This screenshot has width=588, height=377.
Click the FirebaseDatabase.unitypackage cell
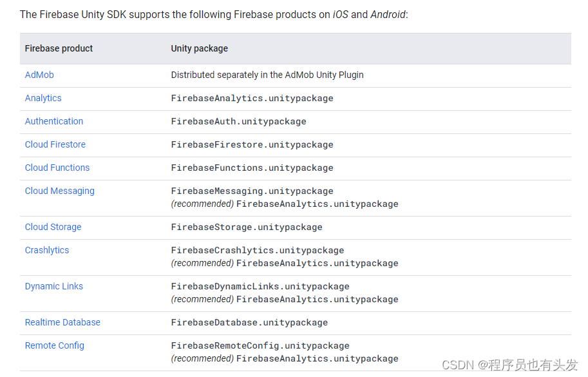(249, 323)
